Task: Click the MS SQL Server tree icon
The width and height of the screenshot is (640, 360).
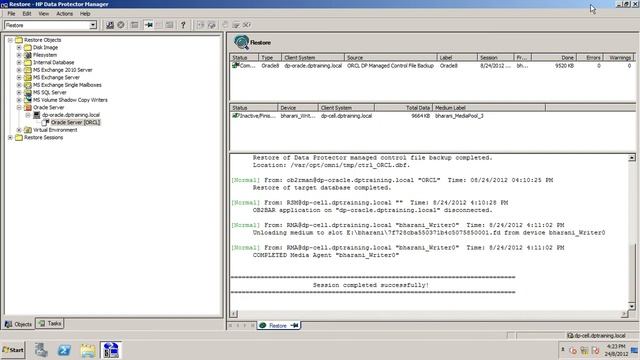Action: 28,93
